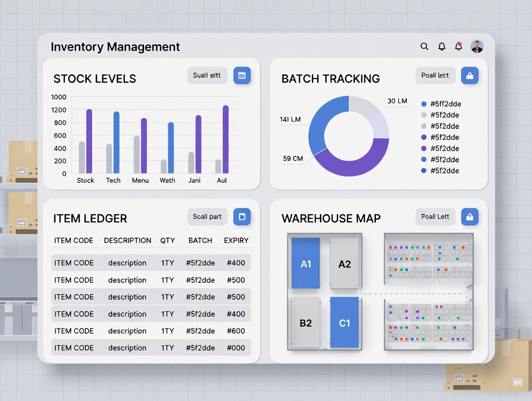The height and width of the screenshot is (401, 532).
Task: Select the ledger row with expiry #600
Action: (151, 331)
